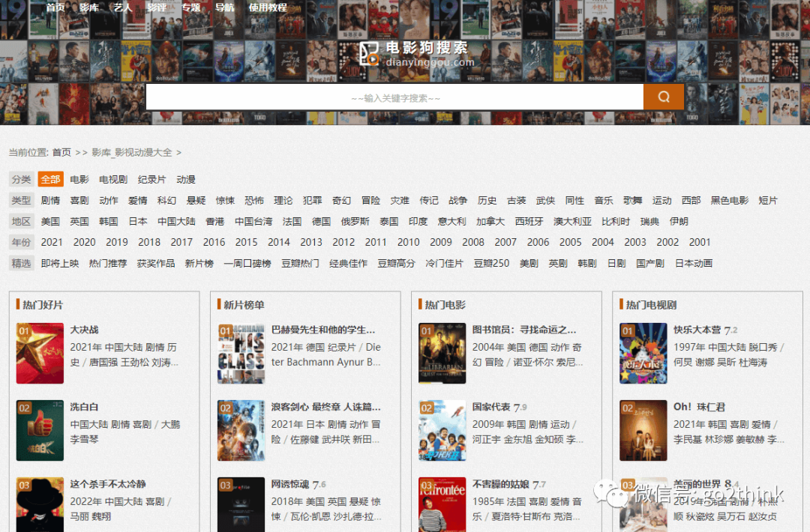Open the 导航 top navigation item
The width and height of the screenshot is (810, 532).
[224, 7]
